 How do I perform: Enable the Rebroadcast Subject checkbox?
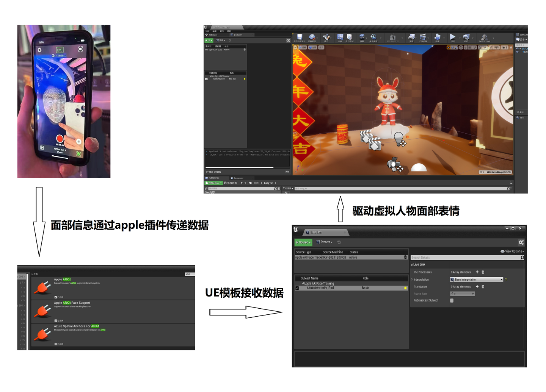452,301
